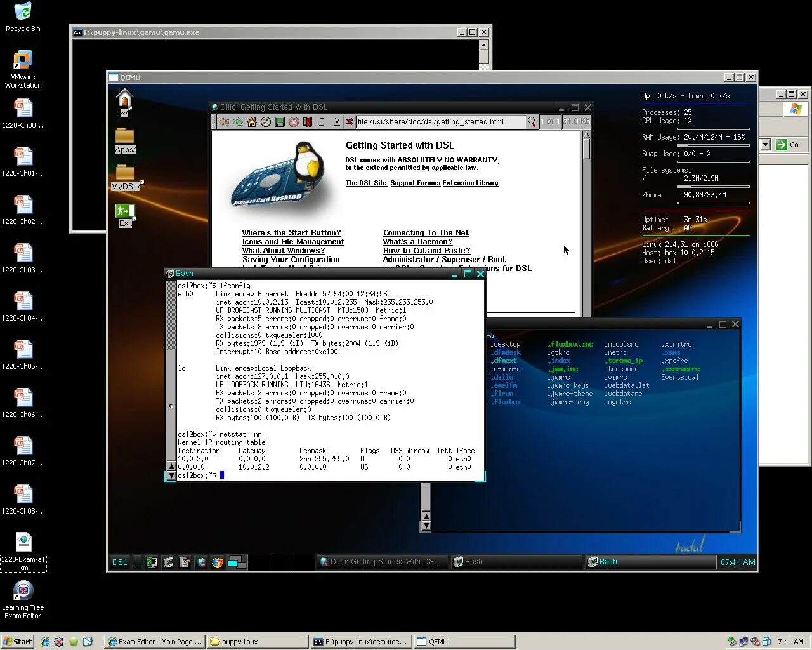This screenshot has height=650, width=812.
Task: Click Dillo's magnifying glass search icon
Action: (x=532, y=122)
